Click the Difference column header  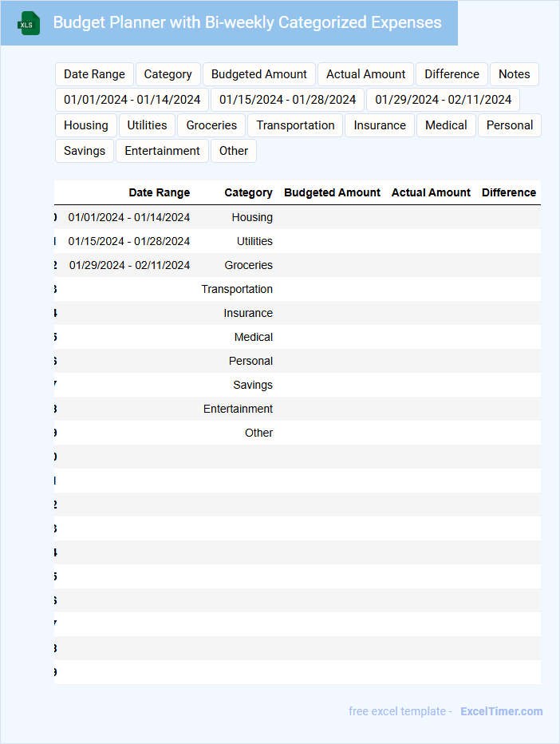[508, 192]
